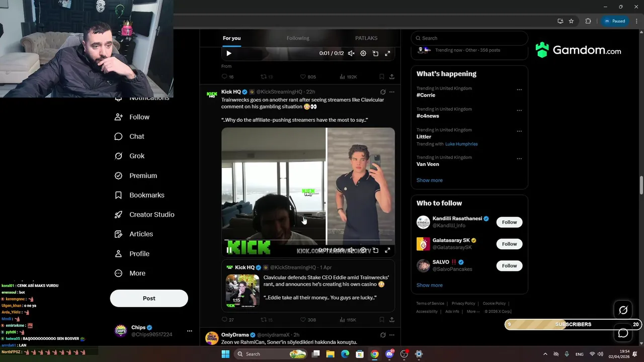644x362 pixels.
Task: Open options for #c4news trend
Action: (519, 111)
